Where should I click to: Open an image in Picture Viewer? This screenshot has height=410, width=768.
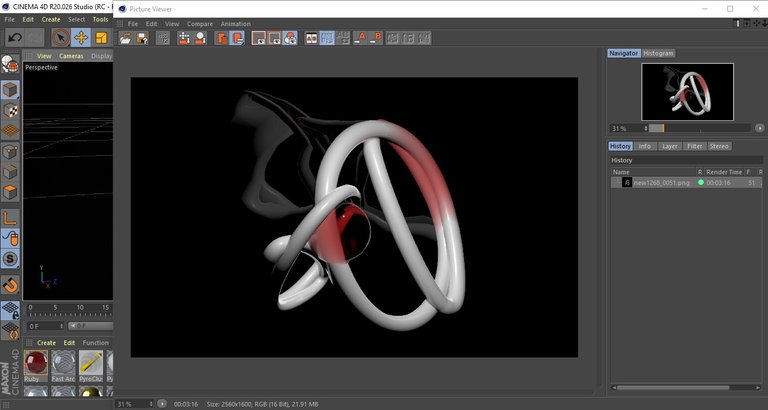(125, 38)
